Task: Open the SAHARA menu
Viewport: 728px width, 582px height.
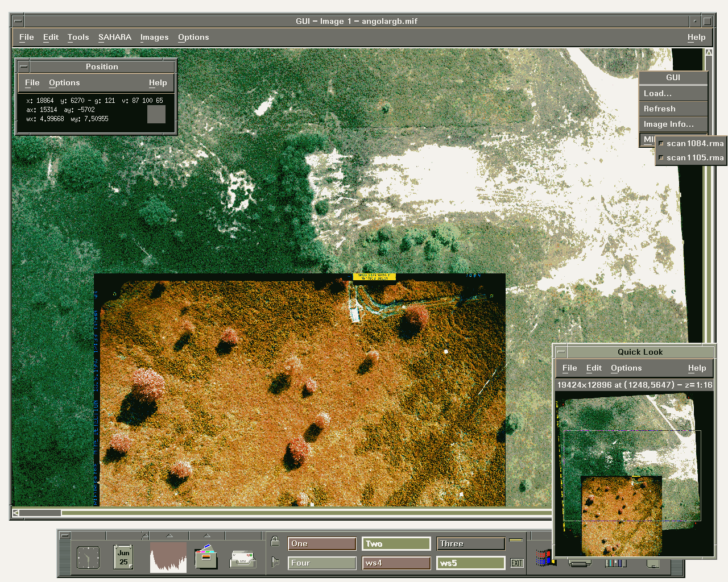Action: point(114,37)
